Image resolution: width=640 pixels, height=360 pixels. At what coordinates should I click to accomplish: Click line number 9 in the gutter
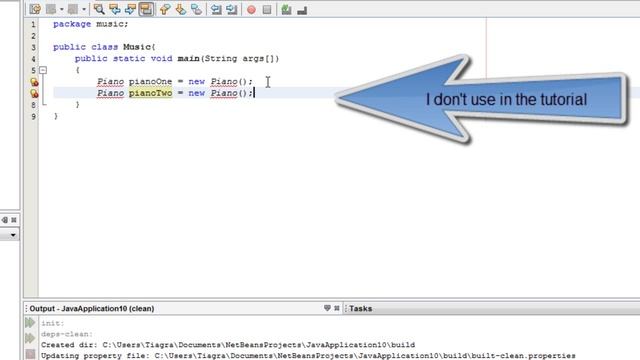click(x=33, y=117)
